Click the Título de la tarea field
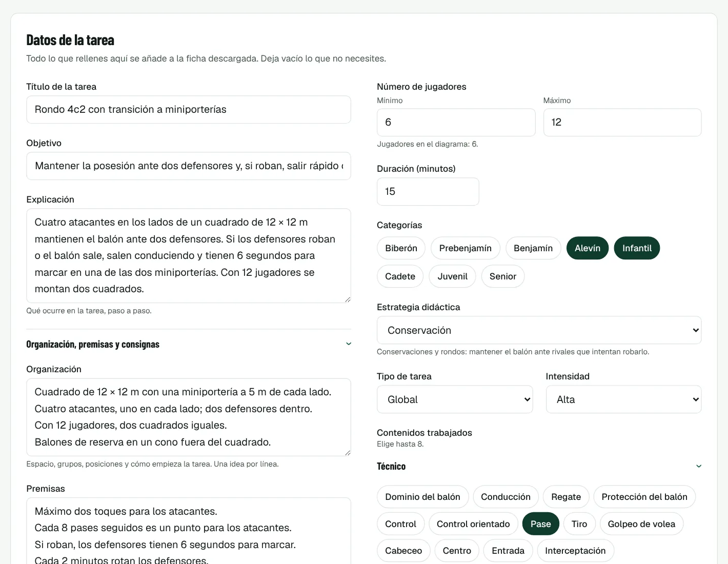728x564 pixels. (189, 110)
